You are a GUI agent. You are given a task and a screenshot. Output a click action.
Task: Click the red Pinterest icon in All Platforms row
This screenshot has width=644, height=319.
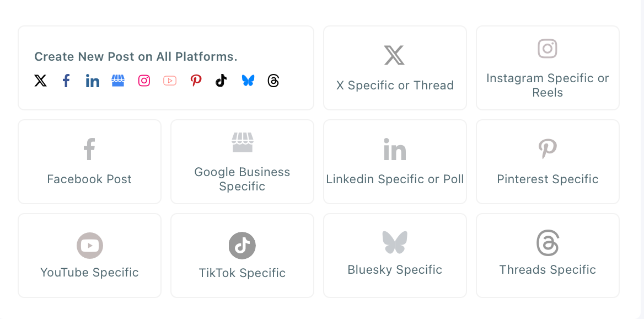(x=196, y=81)
